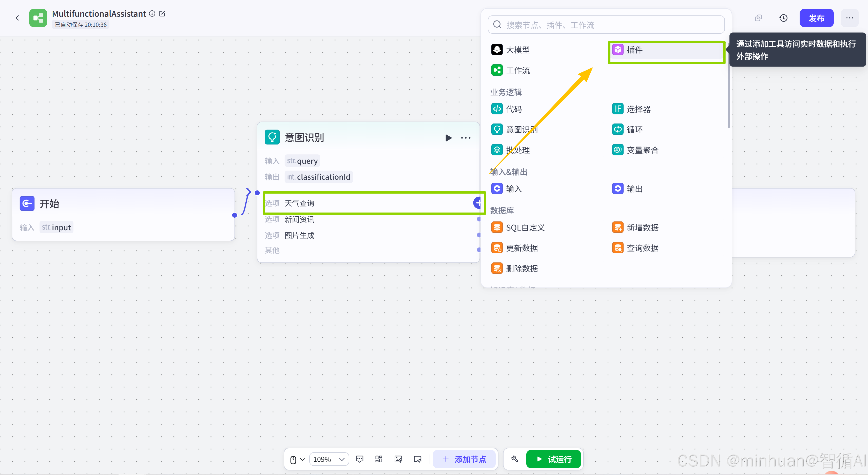Toggle the minimap icon in bottom toolbar
The height and width of the screenshot is (475, 868).
point(417,459)
